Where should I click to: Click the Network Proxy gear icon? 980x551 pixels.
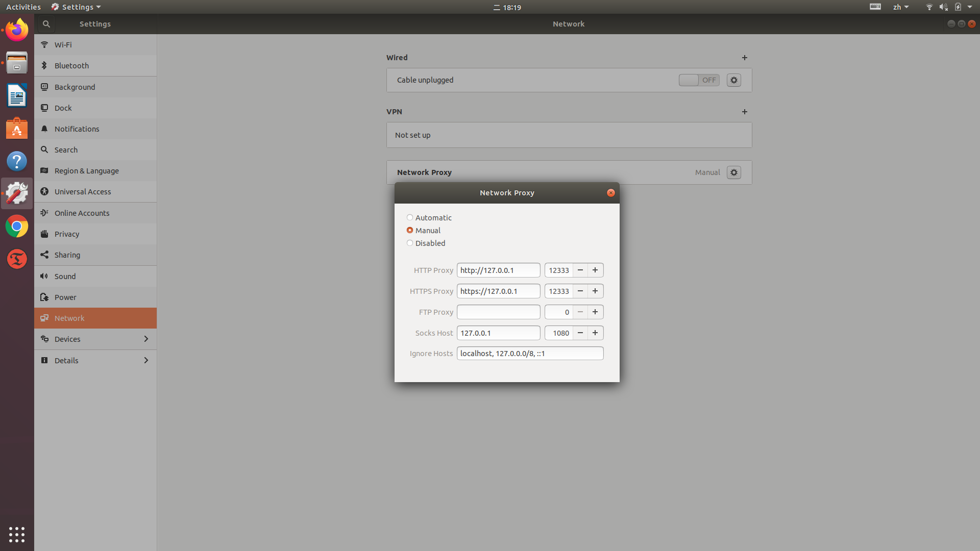[733, 172]
